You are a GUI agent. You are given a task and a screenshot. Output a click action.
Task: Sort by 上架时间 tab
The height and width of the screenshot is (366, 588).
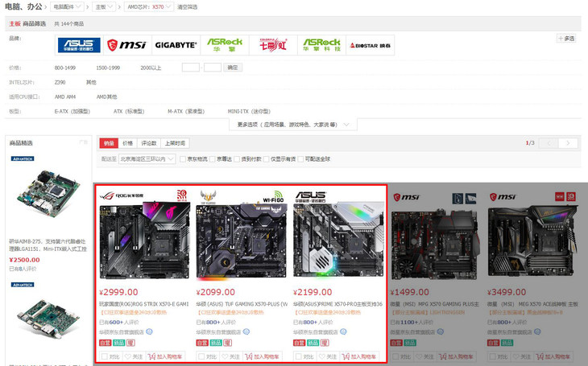click(x=175, y=143)
